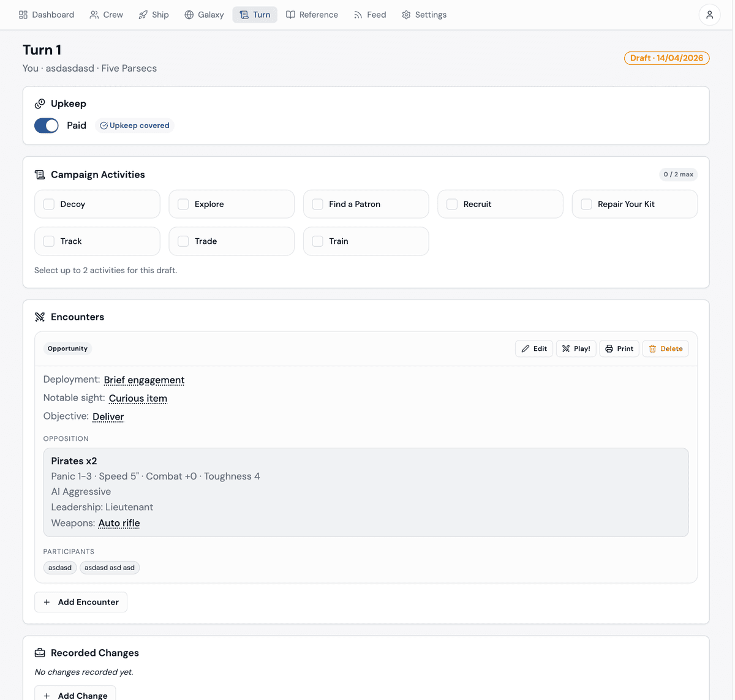
Task: Click the asdasd participant chip
Action: (x=60, y=568)
